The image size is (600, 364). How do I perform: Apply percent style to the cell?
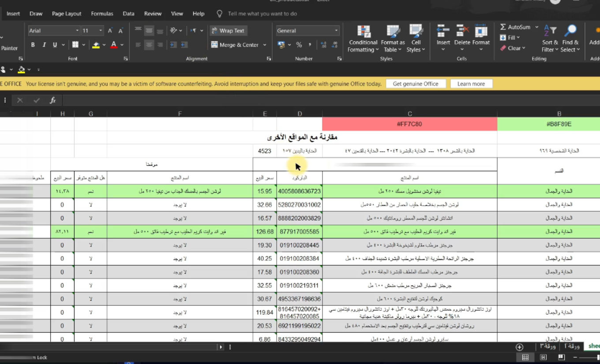point(299,45)
